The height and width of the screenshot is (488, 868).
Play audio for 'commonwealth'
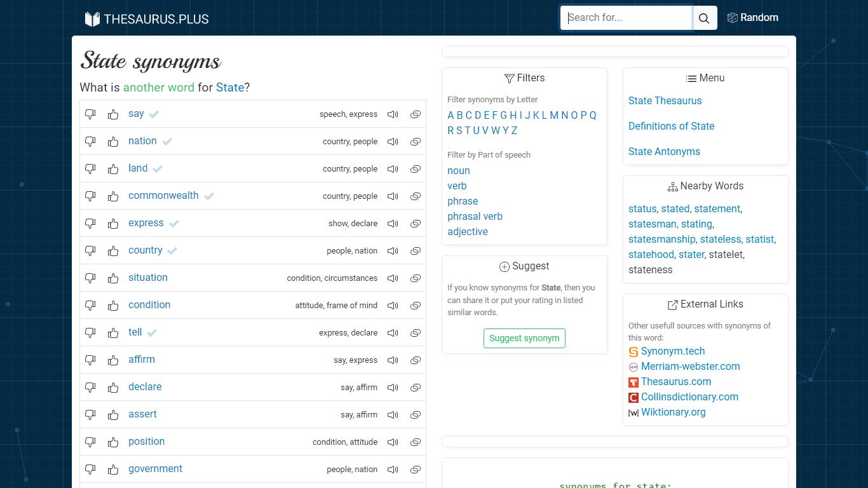393,196
